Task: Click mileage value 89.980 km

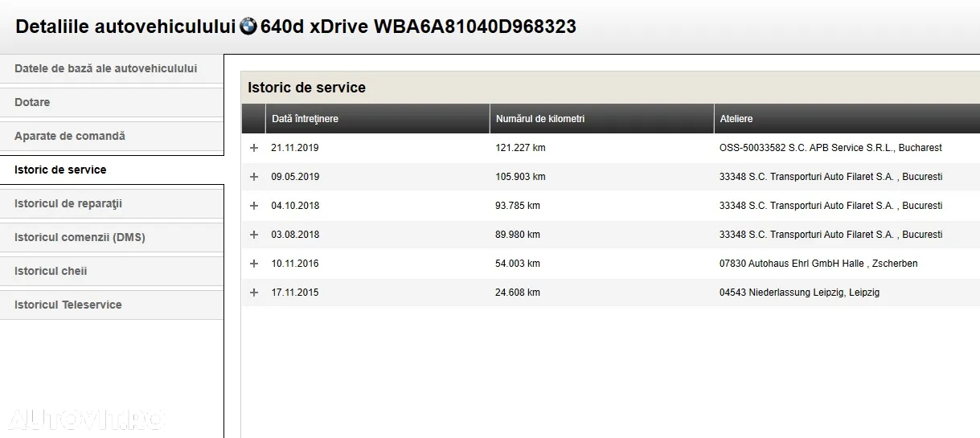Action: pyautogui.click(x=518, y=235)
